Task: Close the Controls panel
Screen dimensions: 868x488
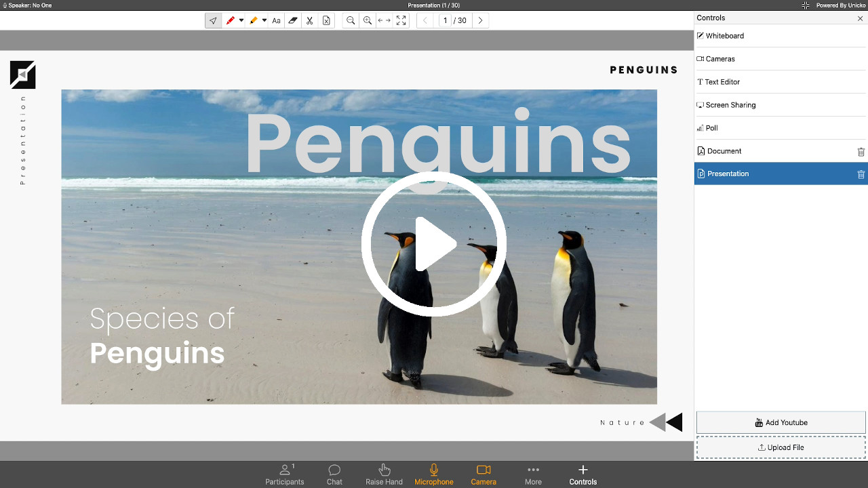Action: [x=861, y=18]
